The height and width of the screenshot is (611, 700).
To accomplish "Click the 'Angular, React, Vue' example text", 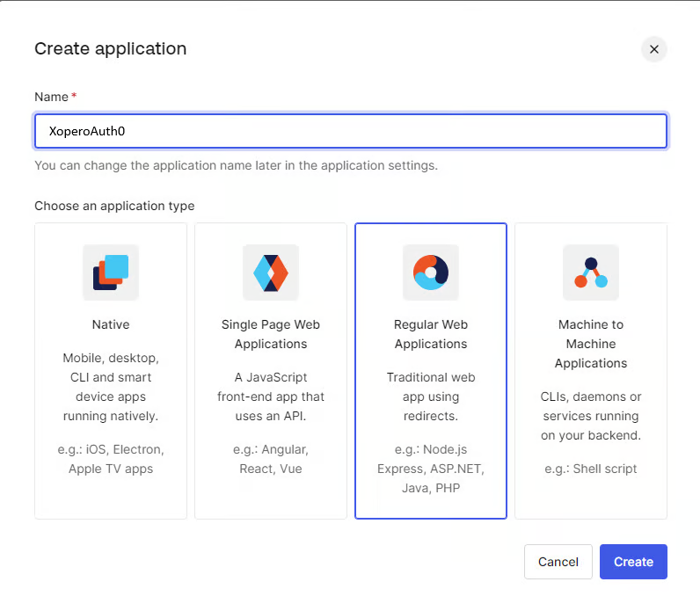I will pos(271,459).
